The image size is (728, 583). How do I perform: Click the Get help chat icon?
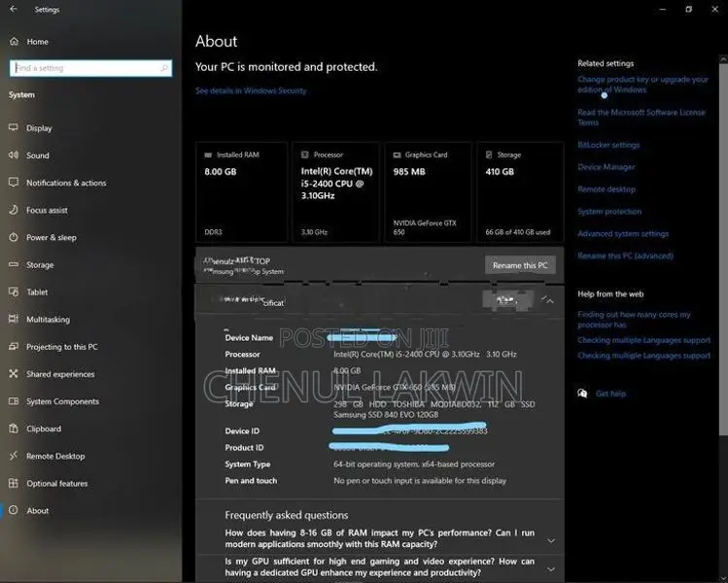click(582, 394)
